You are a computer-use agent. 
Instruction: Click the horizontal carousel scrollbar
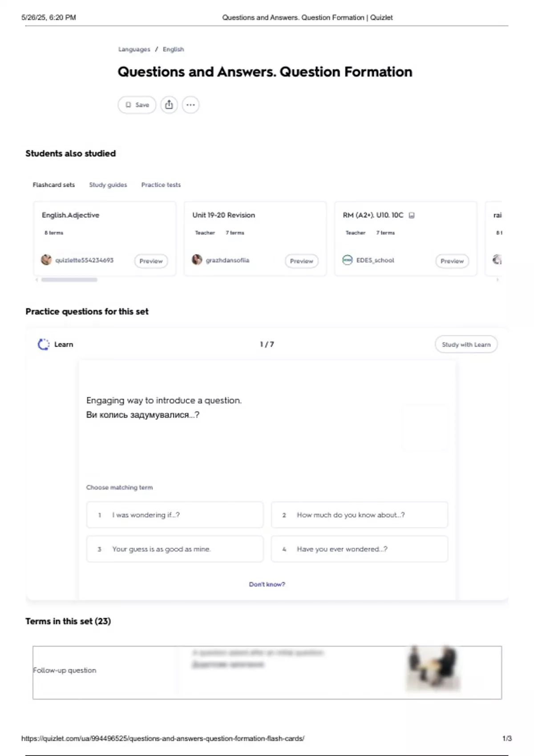[x=69, y=280]
